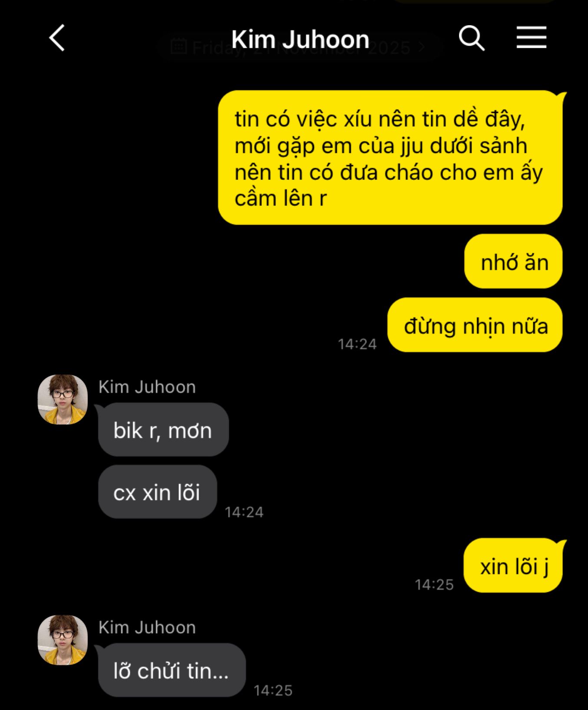
Task: Tap Kim Juhoon's avatar above 'lỡ chửi tin...'
Action: click(x=63, y=640)
